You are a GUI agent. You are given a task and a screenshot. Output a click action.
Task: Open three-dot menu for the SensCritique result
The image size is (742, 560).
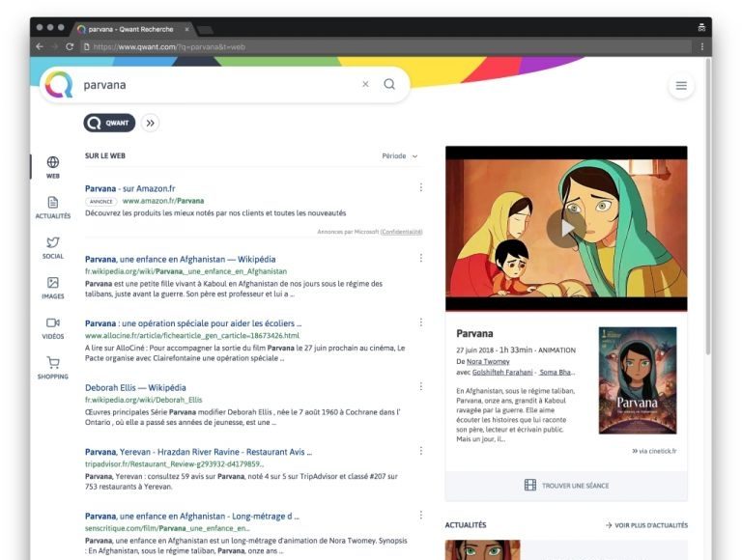[x=420, y=516]
